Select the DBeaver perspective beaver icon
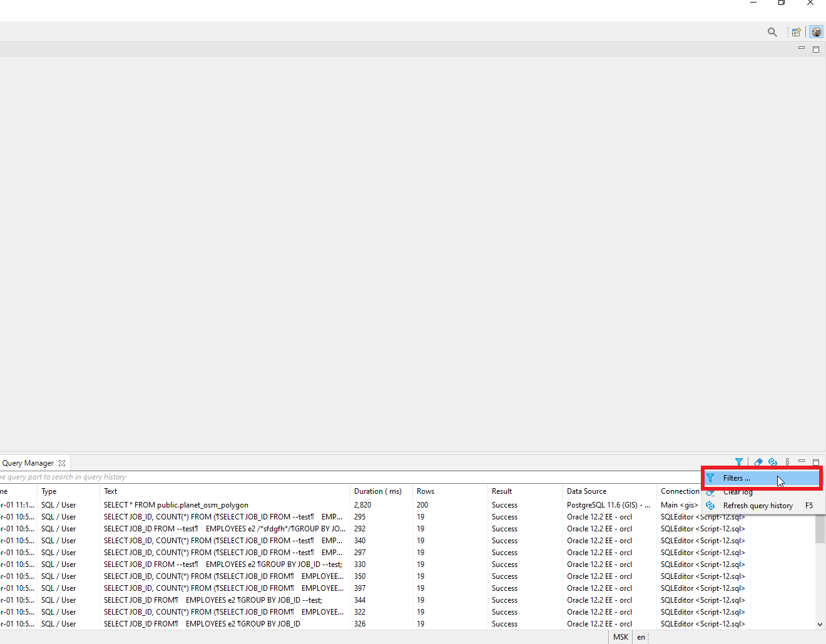 pyautogui.click(x=816, y=31)
